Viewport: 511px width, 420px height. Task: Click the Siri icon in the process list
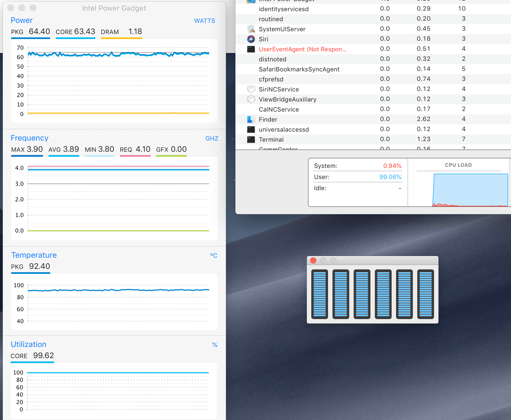(251, 39)
